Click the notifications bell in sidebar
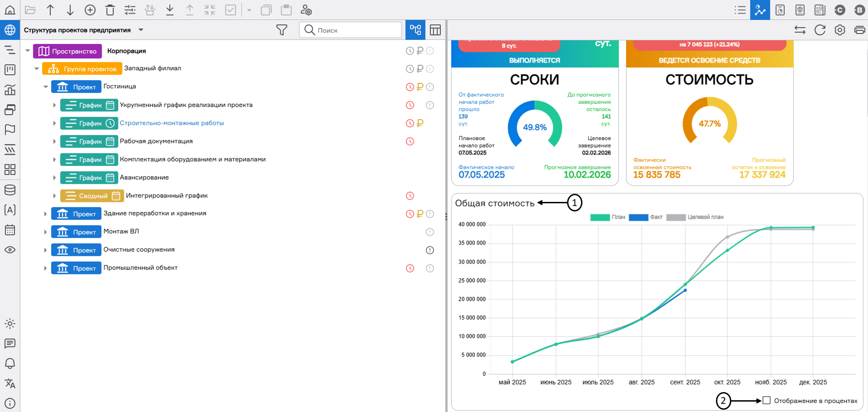Viewport: 868px width, 412px height. click(10, 364)
